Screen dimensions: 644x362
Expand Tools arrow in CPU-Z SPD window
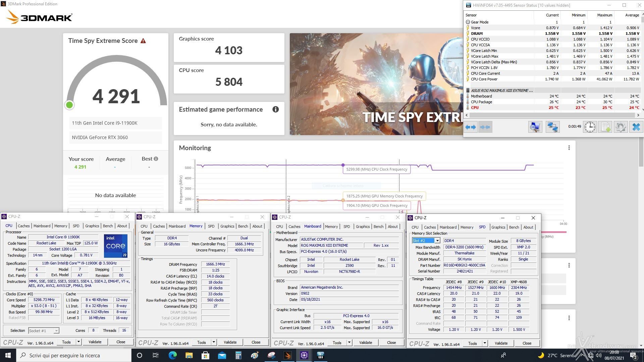[x=485, y=343]
